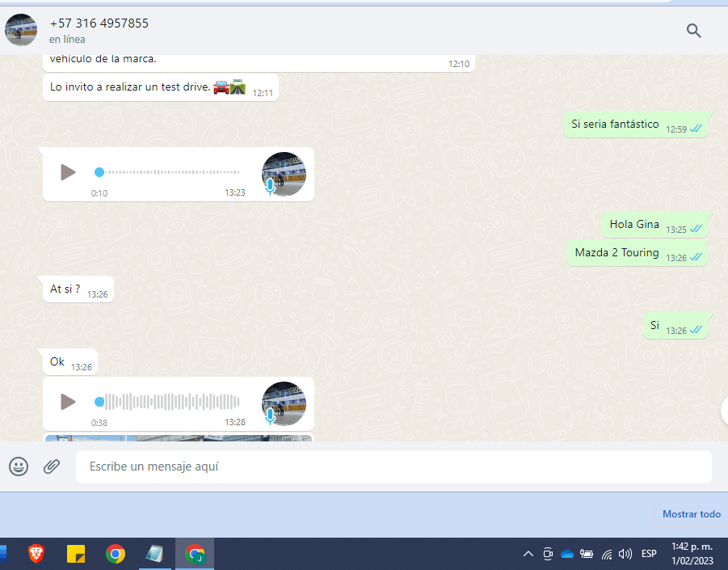This screenshot has height=570, width=728.
Task: Open the emoji picker
Action: click(x=19, y=467)
